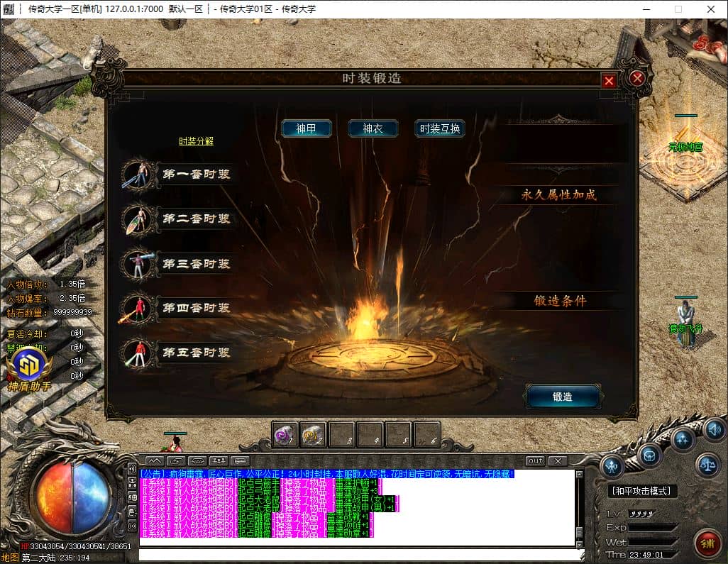Click the 第二大陆 235:194 map coordinates
The height and width of the screenshot is (564, 728).
coord(56,558)
